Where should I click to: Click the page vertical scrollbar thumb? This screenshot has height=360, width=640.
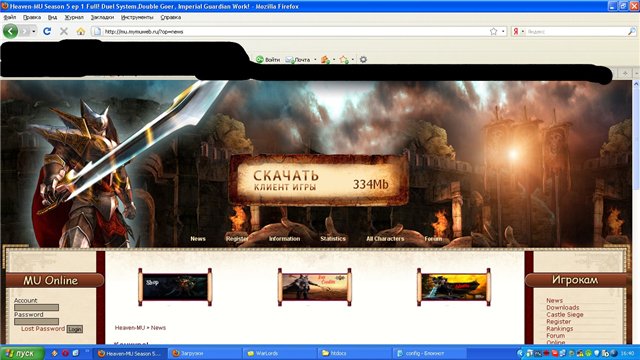[x=636, y=139]
